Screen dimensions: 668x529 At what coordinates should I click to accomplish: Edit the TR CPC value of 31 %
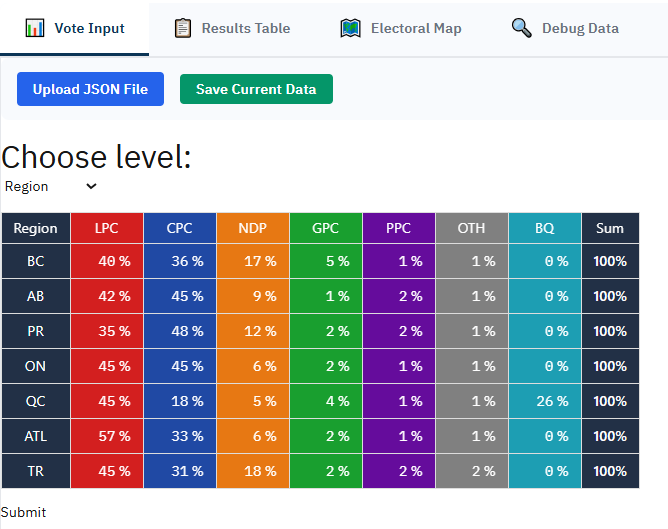point(180,471)
